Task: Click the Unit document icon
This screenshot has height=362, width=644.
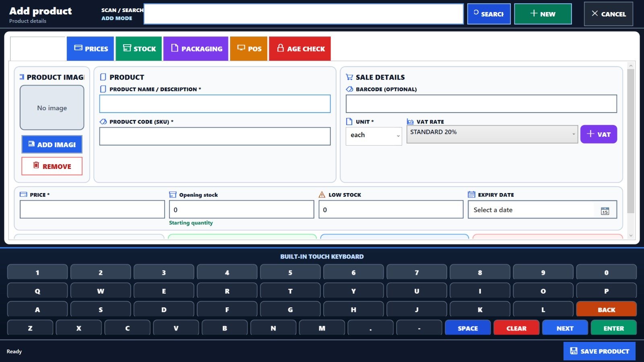Action: (349, 122)
